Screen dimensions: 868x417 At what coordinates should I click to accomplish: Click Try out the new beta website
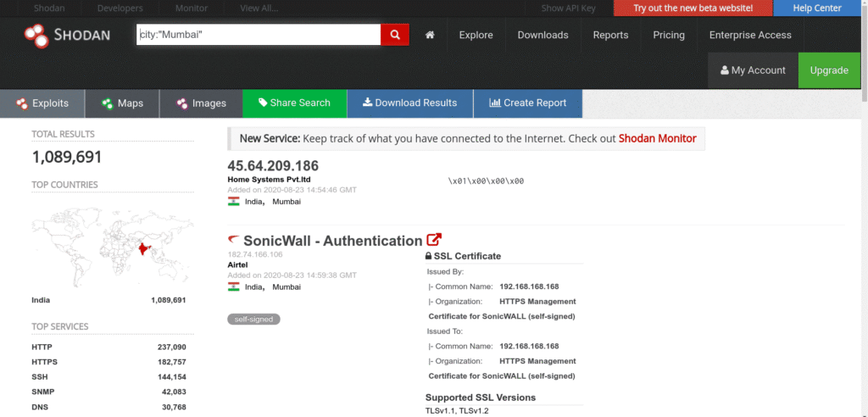(693, 8)
